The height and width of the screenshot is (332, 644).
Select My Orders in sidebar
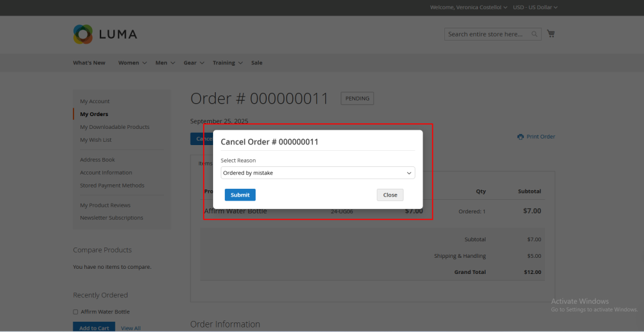[x=94, y=114]
